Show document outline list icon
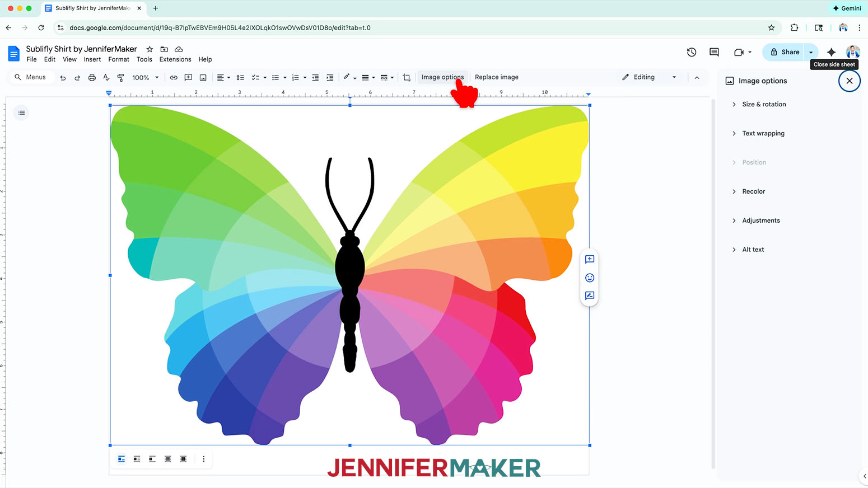This screenshot has width=868, height=488. [21, 112]
